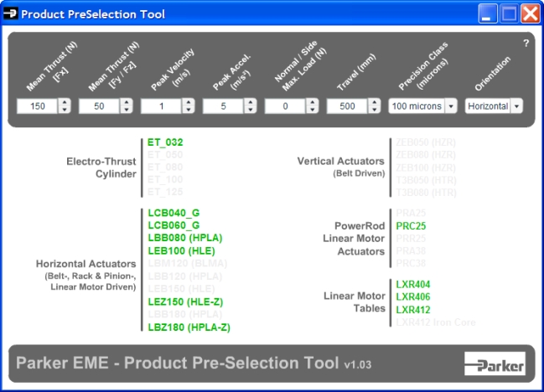Image resolution: width=544 pixels, height=392 pixels.
Task: Open the Precision Class dropdown
Action: pos(451,106)
